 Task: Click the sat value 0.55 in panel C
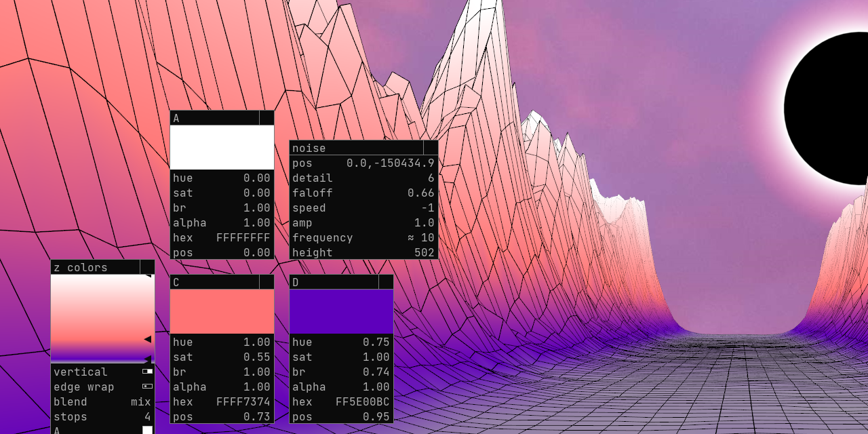click(257, 357)
